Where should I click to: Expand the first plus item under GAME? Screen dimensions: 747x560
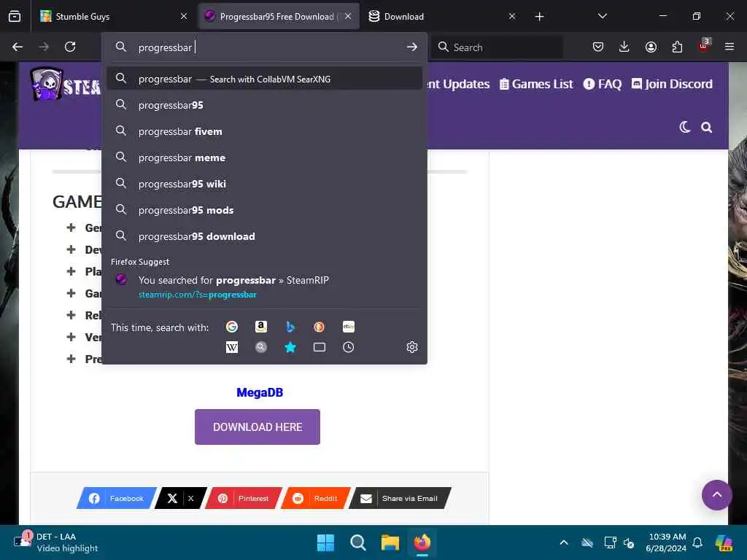71,227
